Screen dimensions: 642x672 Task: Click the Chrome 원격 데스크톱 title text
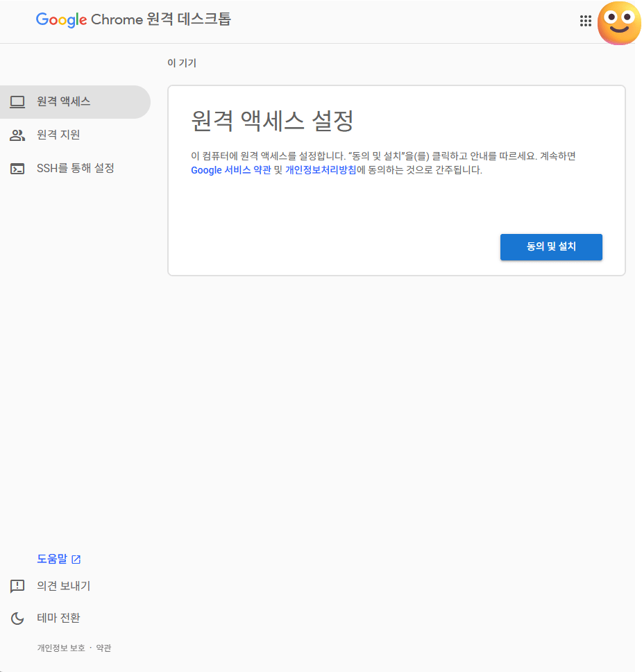(161, 19)
